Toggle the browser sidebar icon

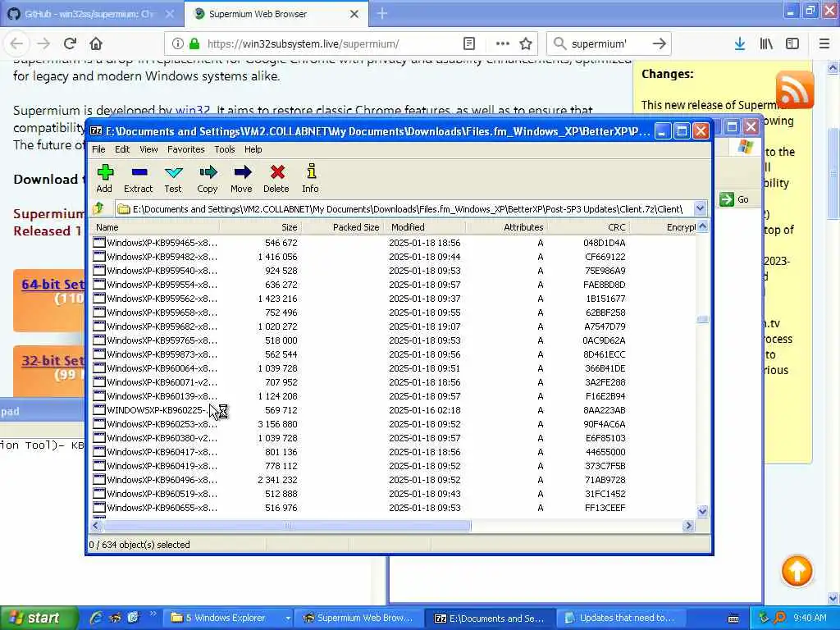792,43
